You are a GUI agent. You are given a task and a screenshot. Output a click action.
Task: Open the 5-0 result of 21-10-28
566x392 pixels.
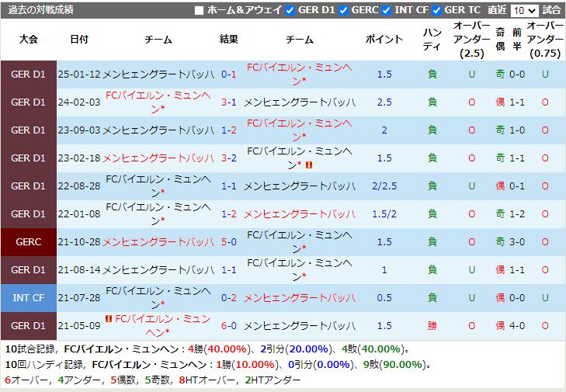[229, 242]
